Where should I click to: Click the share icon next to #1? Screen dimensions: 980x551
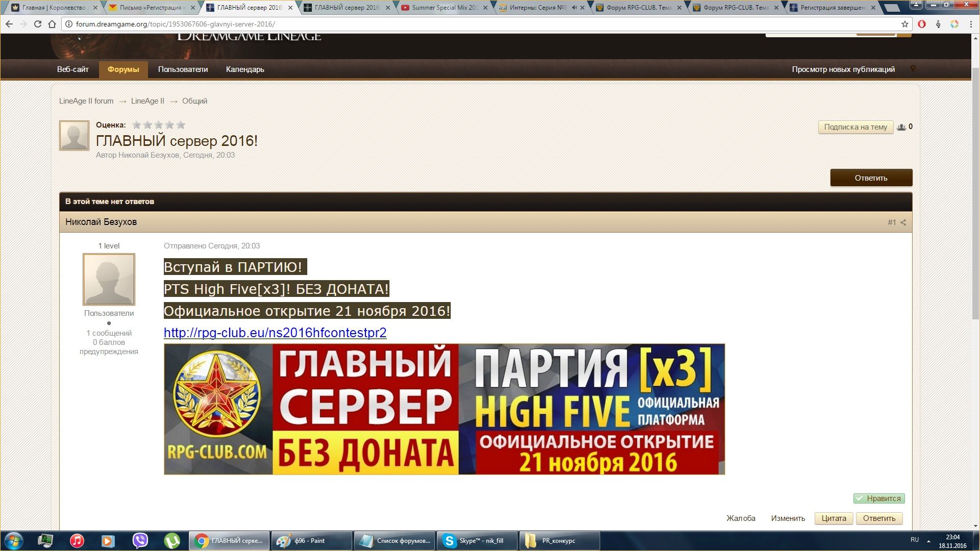pos(903,222)
